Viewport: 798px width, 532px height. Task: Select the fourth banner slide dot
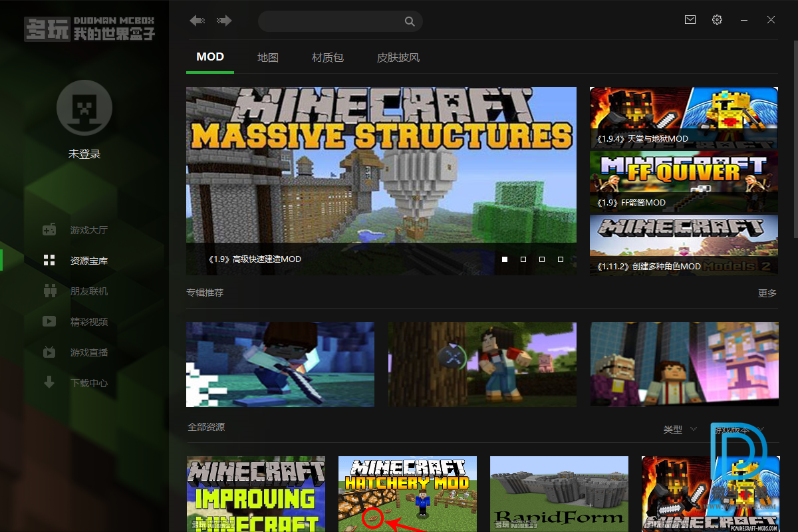(561, 259)
